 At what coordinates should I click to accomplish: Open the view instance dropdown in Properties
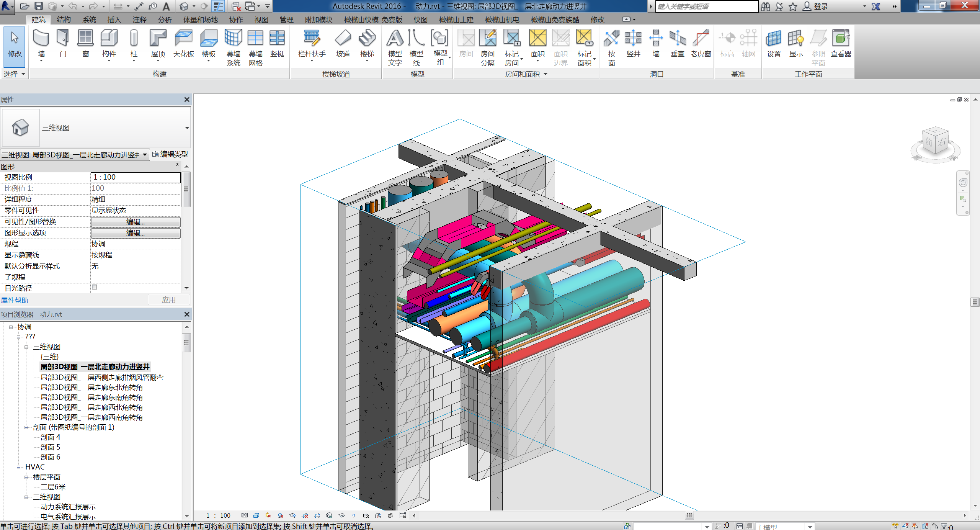pyautogui.click(x=145, y=155)
